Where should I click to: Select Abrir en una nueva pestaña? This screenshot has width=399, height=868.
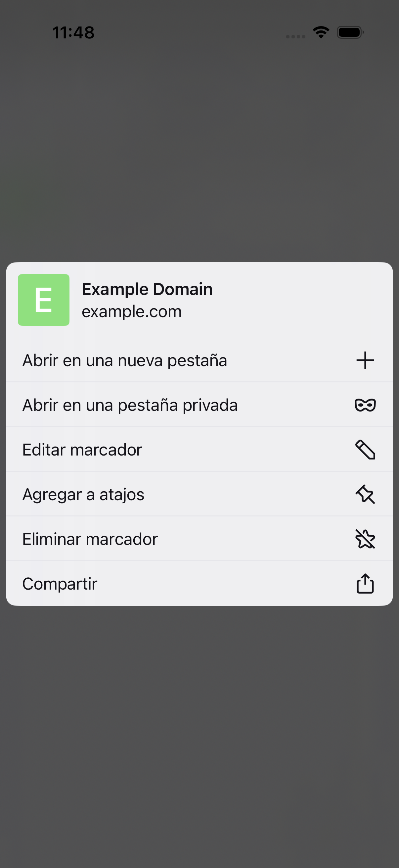click(x=199, y=360)
